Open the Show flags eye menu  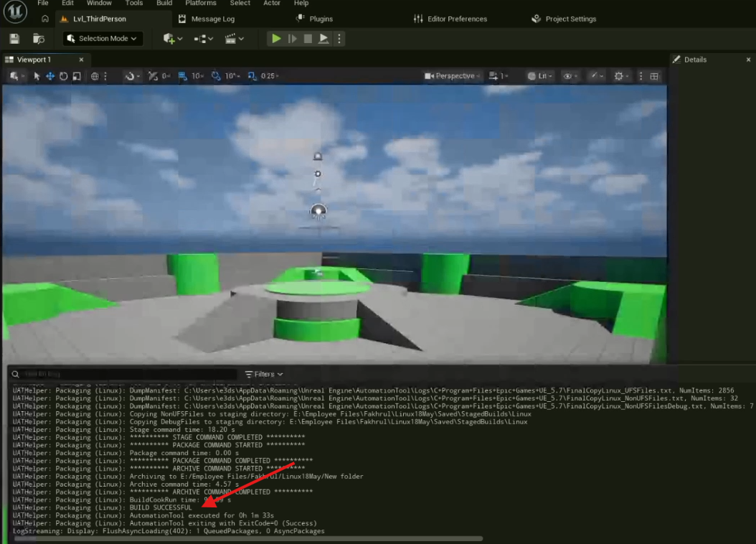click(570, 76)
